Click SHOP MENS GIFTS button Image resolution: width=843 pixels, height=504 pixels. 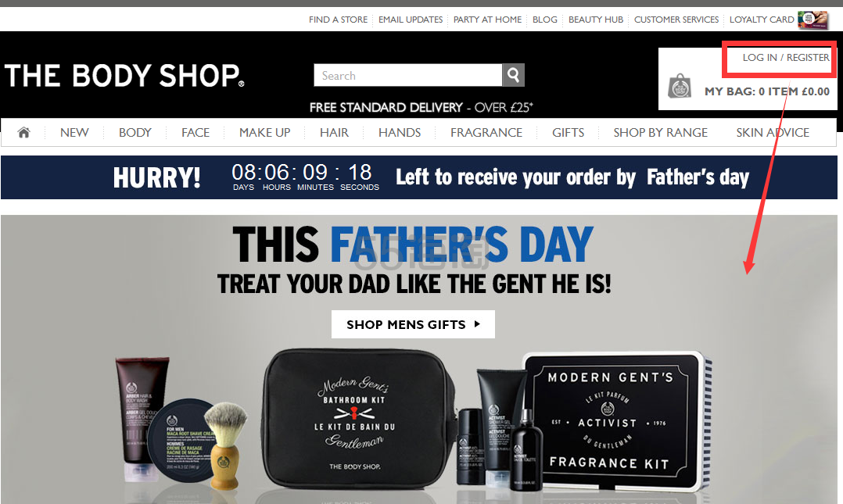click(413, 324)
